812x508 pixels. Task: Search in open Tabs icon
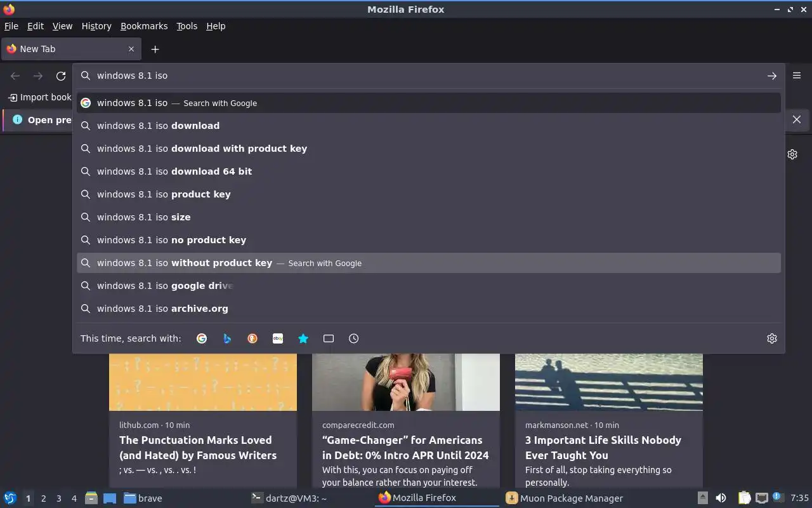(329, 338)
